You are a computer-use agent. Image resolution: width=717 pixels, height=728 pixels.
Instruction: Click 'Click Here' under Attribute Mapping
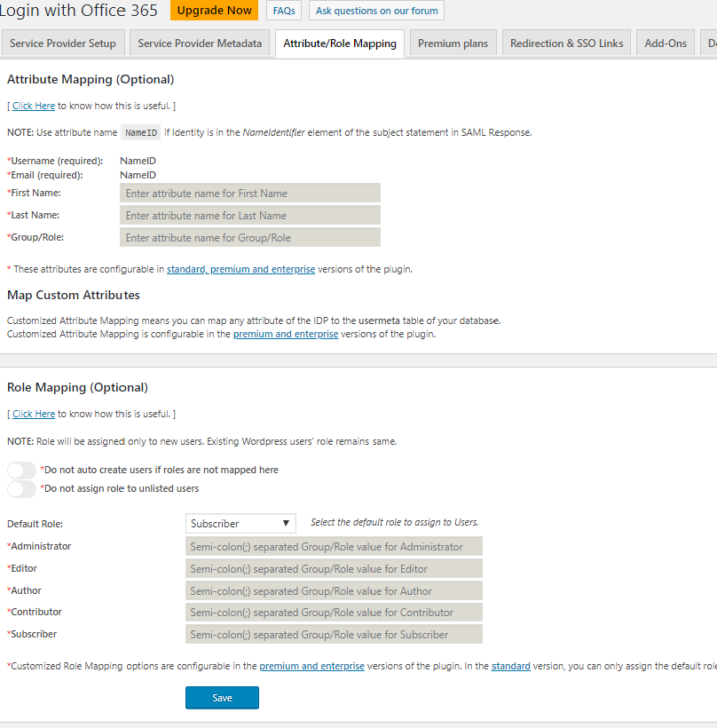coord(33,105)
